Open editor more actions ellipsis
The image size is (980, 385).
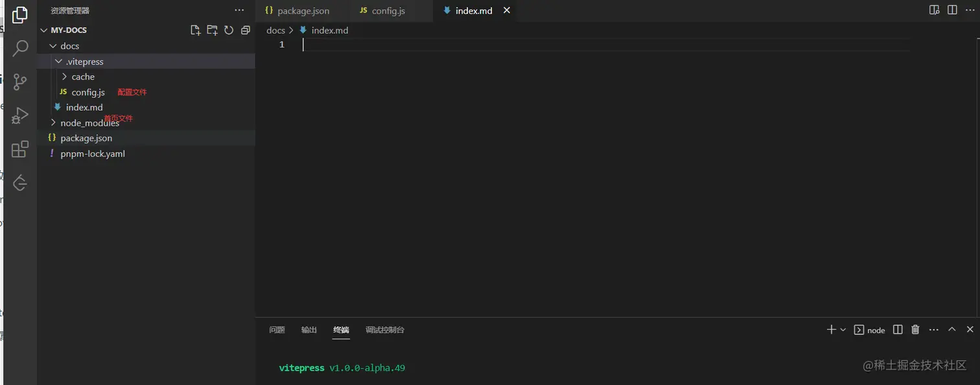[x=970, y=10]
